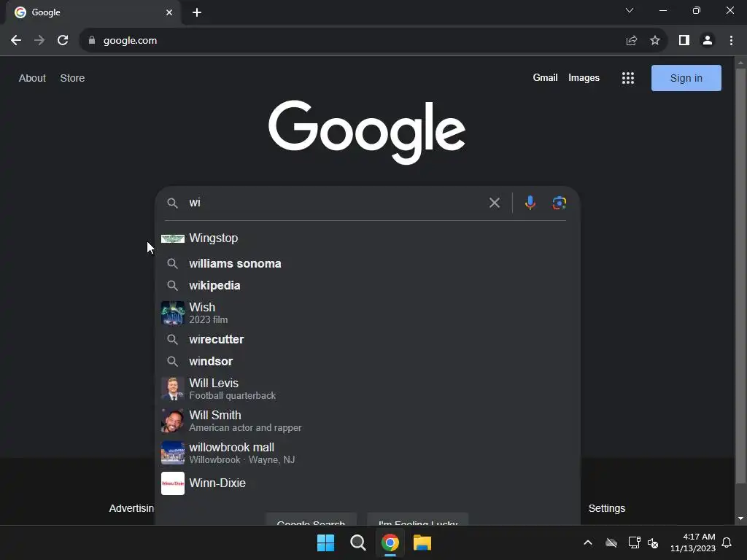Open the clock showing 4:17 AM
The image size is (747, 560).
pos(693,542)
